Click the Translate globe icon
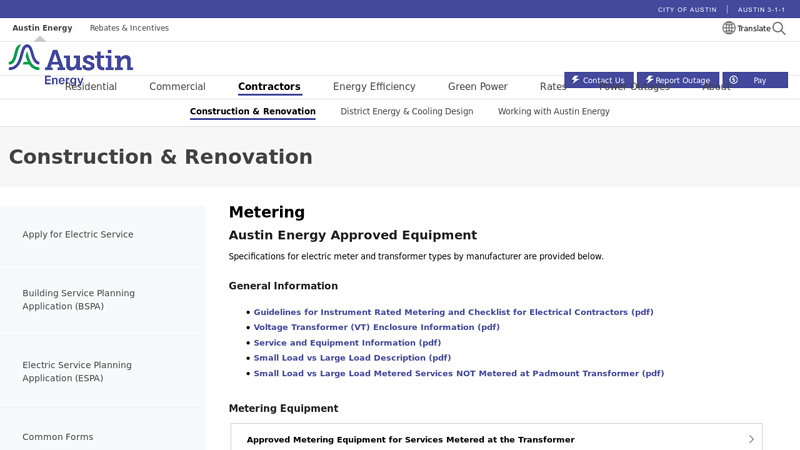 click(x=729, y=28)
